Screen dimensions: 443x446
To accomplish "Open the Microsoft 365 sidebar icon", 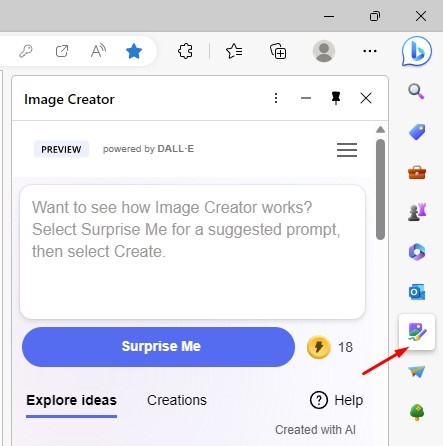I will pyautogui.click(x=417, y=252).
